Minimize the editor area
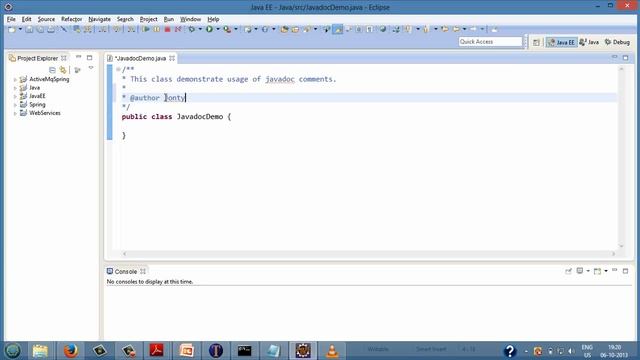The image size is (640, 360). 614,57
